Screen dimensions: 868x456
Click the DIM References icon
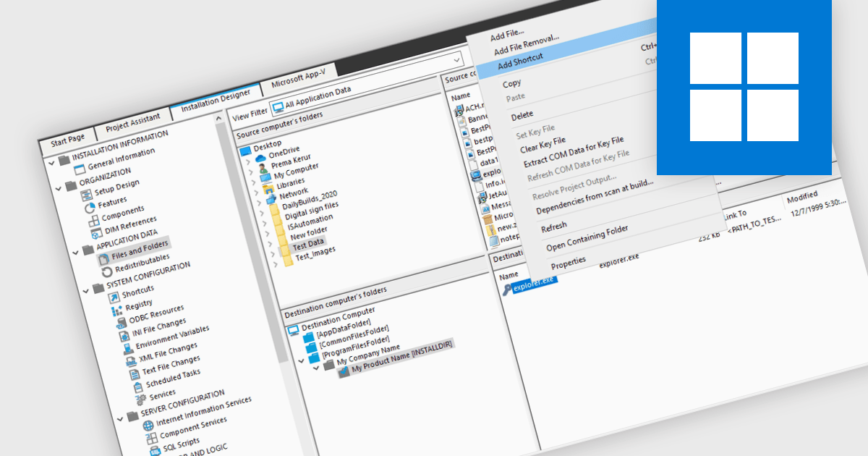(96, 233)
